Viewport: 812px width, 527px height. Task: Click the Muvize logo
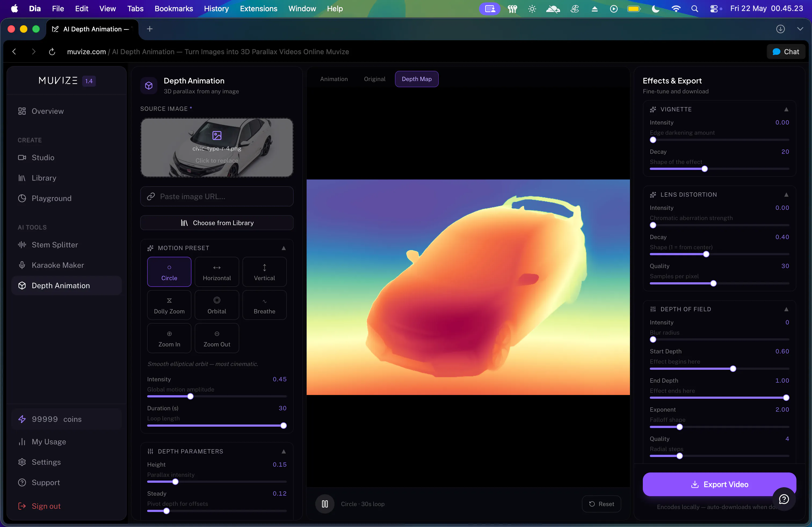[x=58, y=81]
